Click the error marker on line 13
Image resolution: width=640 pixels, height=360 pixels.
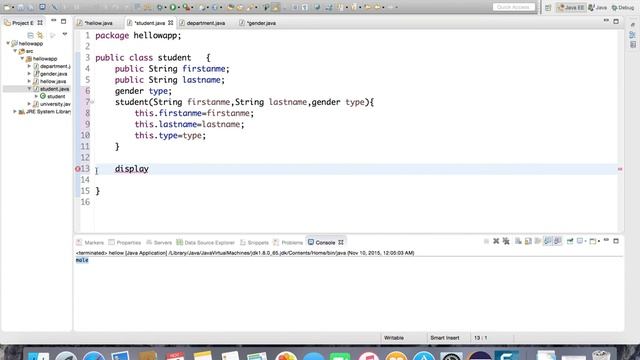[78, 169]
